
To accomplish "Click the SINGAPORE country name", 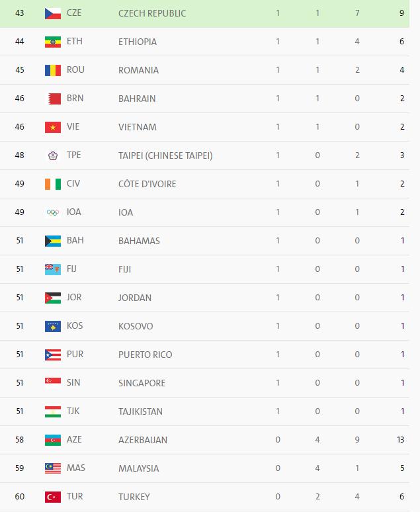I will click(142, 383).
